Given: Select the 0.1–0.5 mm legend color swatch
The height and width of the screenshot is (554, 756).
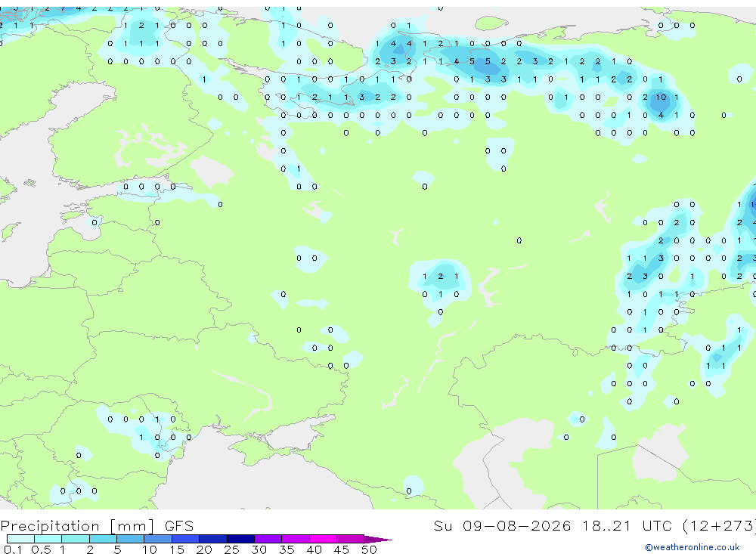Looking at the screenshot, I should [20, 539].
